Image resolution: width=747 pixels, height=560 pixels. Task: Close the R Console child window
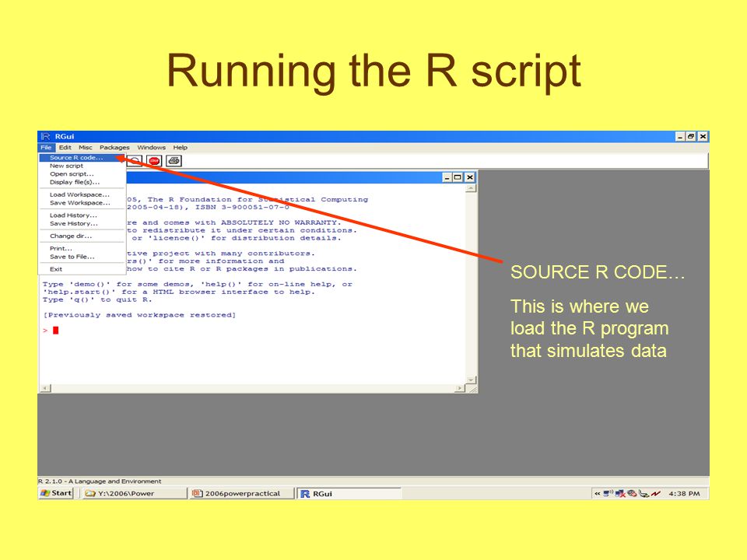point(470,177)
